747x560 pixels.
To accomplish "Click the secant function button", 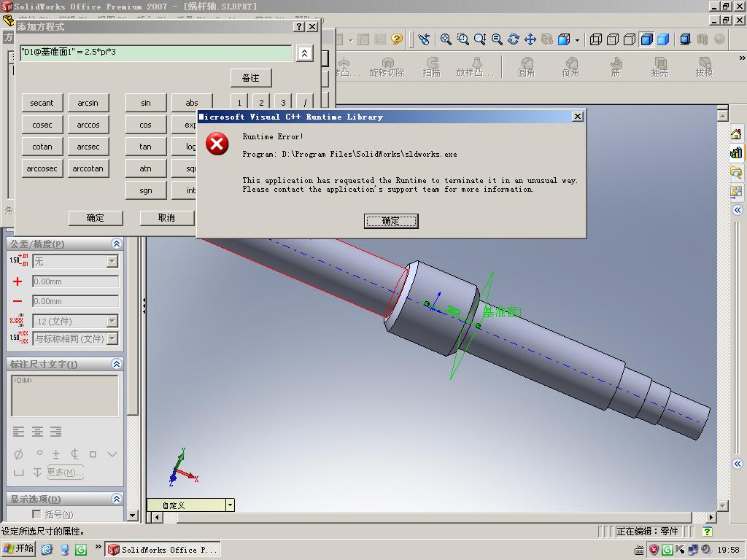I will (x=42, y=103).
